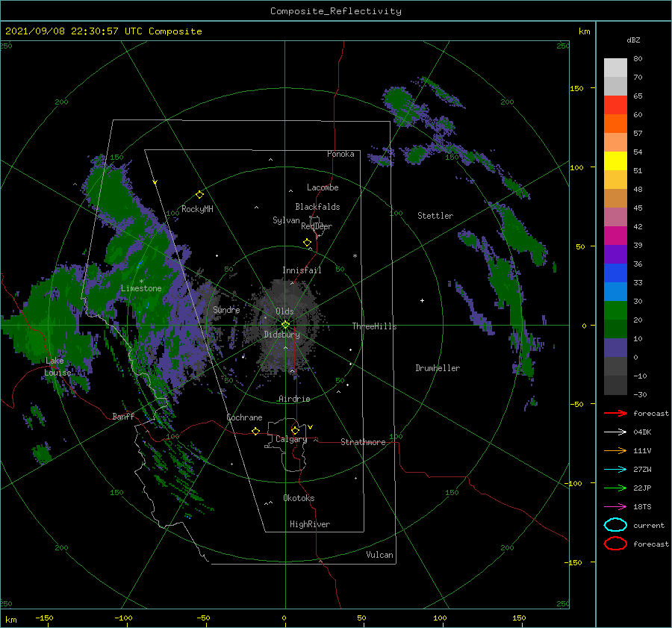Click the cyan 27ZW arrow icon

pos(615,470)
